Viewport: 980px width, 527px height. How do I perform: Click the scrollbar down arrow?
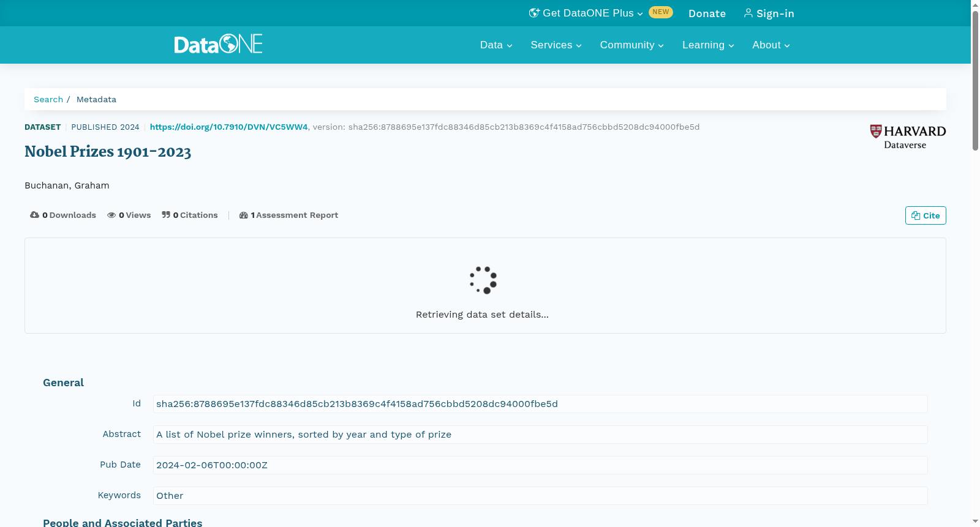coord(975,521)
